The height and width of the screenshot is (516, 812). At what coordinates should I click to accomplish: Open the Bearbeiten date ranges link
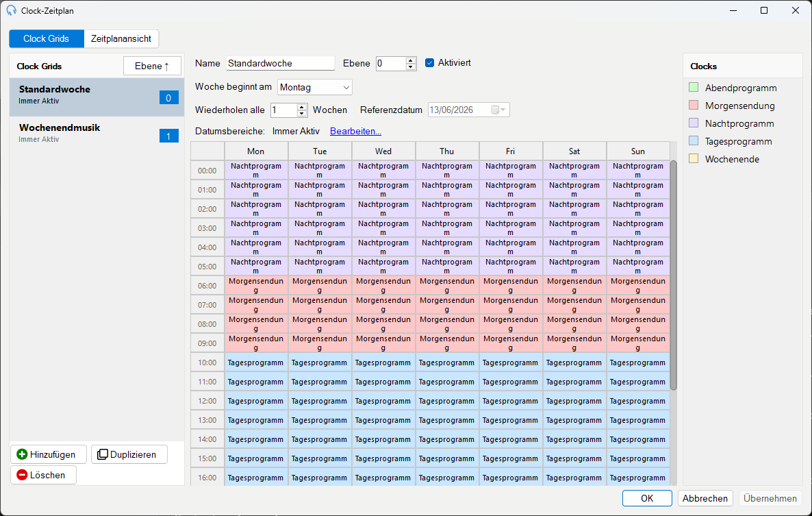355,131
